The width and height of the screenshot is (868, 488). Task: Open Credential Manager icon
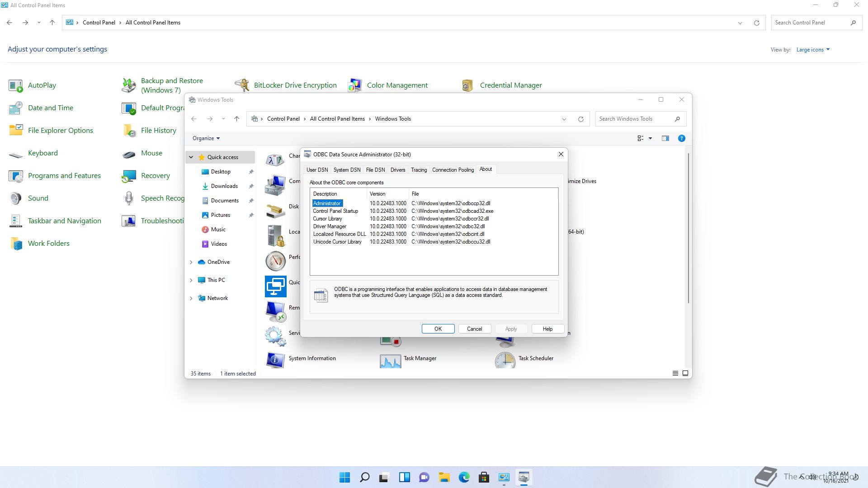click(x=468, y=85)
